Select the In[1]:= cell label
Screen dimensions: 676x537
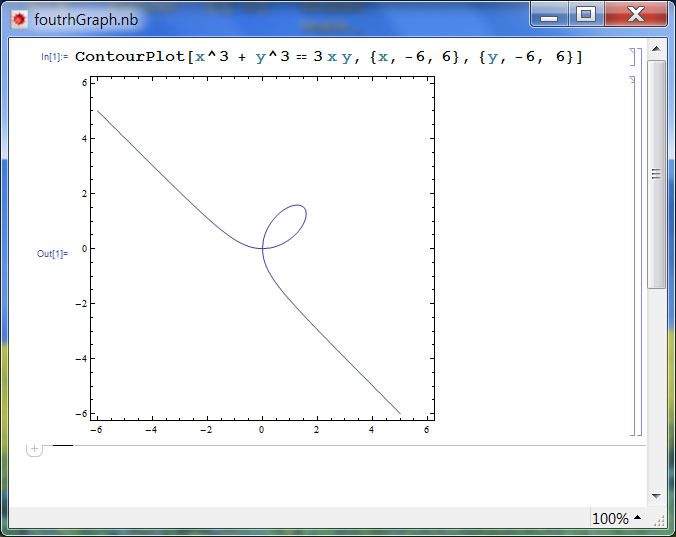(x=54, y=57)
